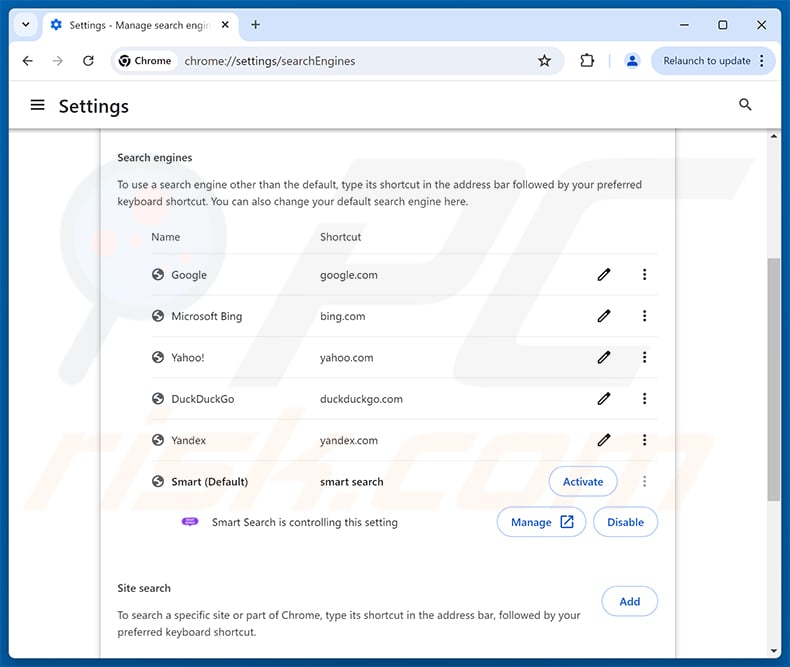Open more actions for Microsoft Bing row
Image resolution: width=790 pixels, height=667 pixels.
coord(644,316)
